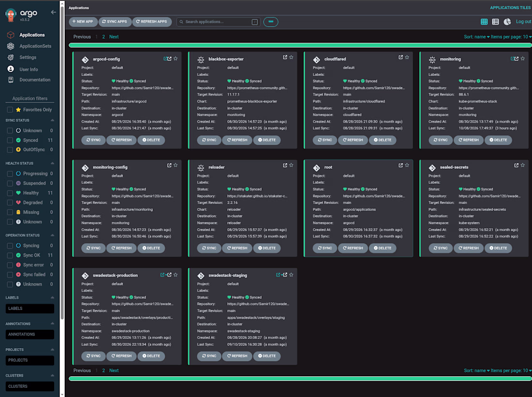The width and height of the screenshot is (532, 397).
Task: Open blackbox-exporter external link icon
Action: coord(285,58)
